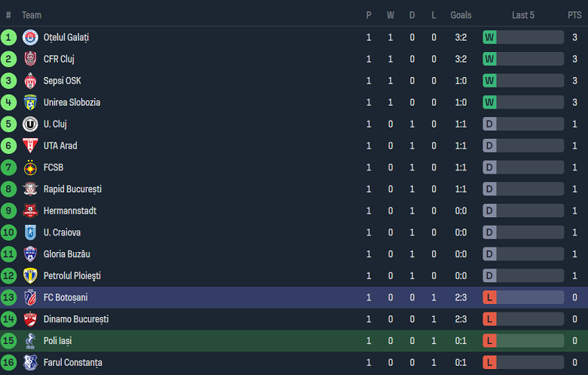Click the Petrolul Ploiești club logo
This screenshot has width=588, height=375.
click(30, 276)
